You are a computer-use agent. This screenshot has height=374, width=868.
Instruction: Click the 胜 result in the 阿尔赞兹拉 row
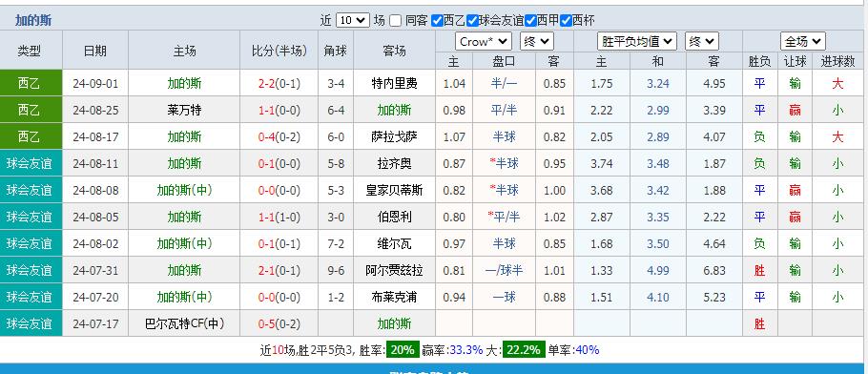click(759, 270)
